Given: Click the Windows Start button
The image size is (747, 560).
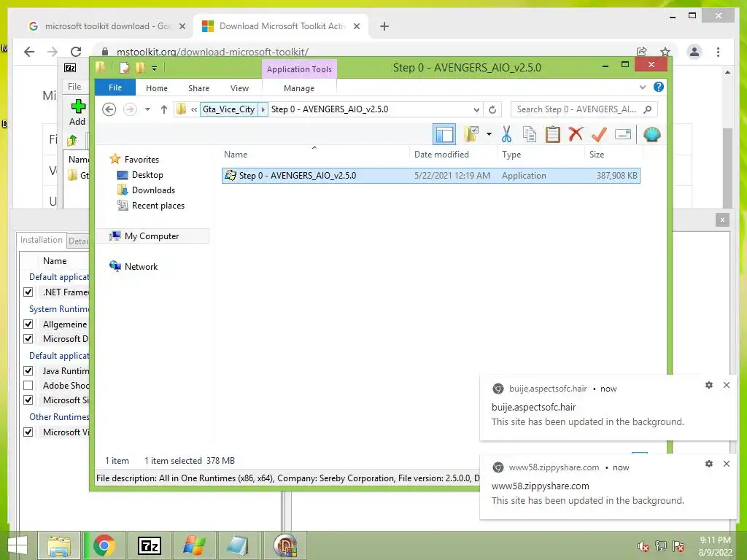Looking at the screenshot, I should 18,545.
